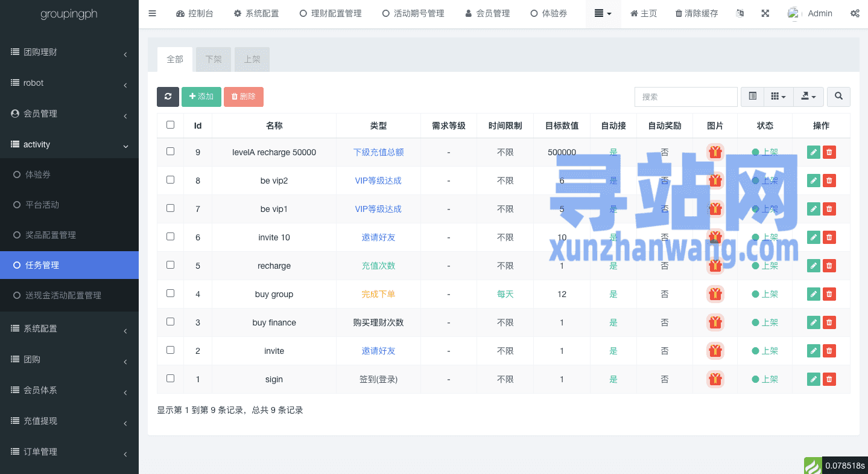Edit the levelA recharge 50000 row
The width and height of the screenshot is (868, 474).
click(814, 152)
